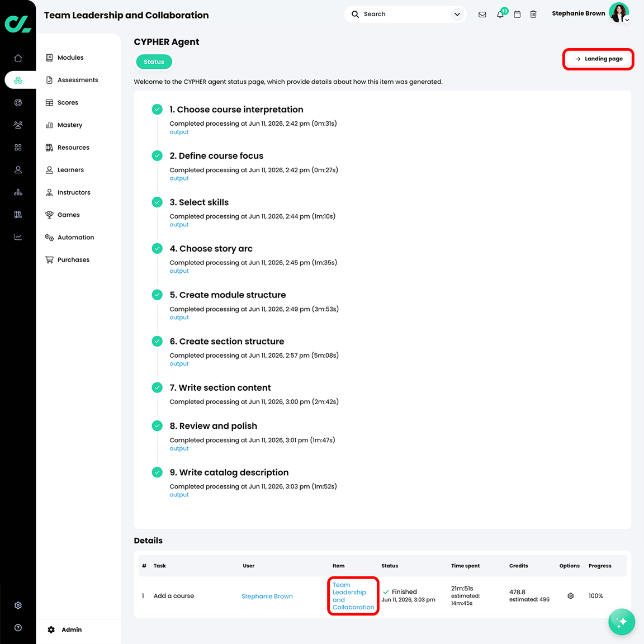Screen dimensions: 644x644
Task: Click the '100%' progress value
Action: pyautogui.click(x=595, y=596)
